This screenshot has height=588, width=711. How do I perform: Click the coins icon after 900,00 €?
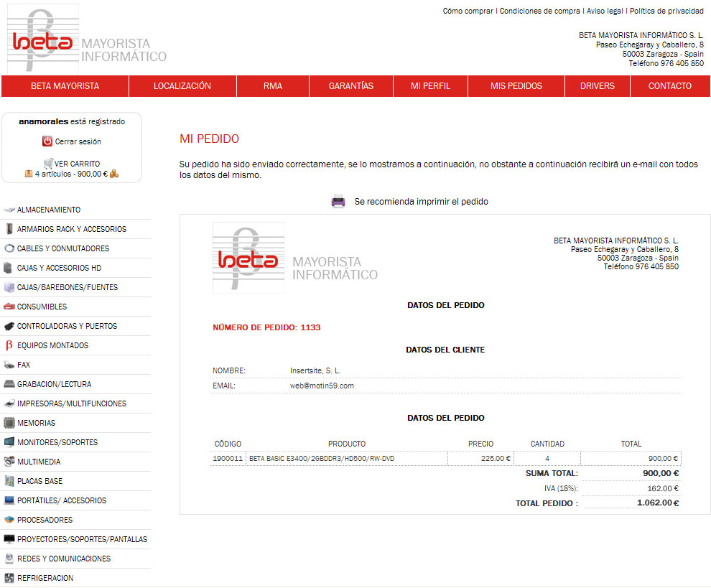tap(114, 174)
